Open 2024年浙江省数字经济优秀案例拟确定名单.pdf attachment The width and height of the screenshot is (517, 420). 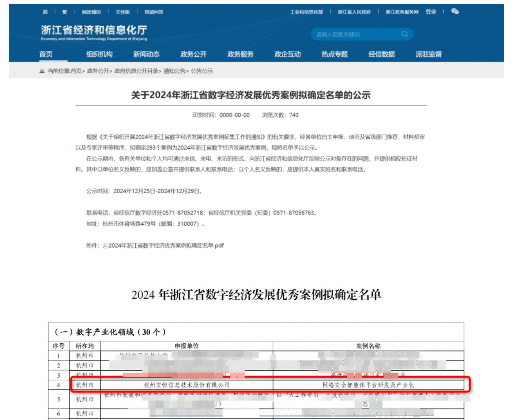166,246
